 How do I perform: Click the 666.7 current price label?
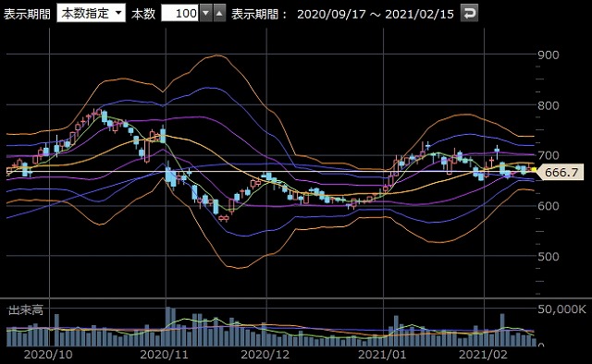pos(561,172)
